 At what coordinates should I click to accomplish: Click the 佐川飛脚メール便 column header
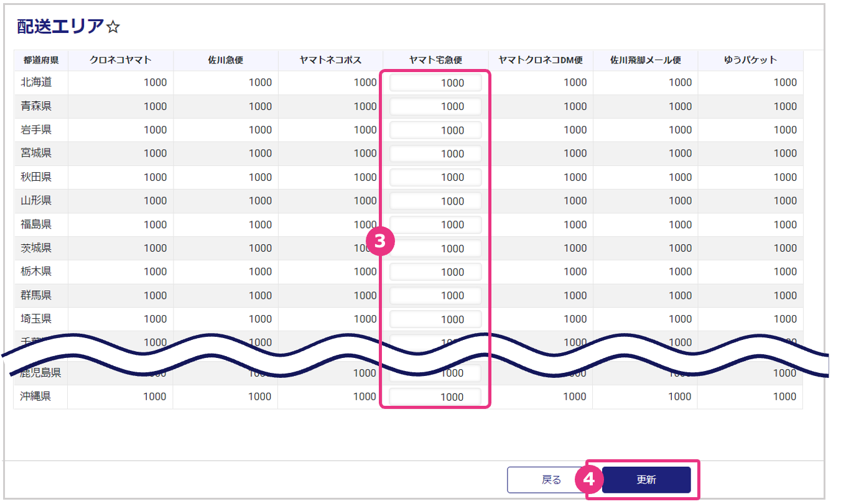(x=645, y=60)
